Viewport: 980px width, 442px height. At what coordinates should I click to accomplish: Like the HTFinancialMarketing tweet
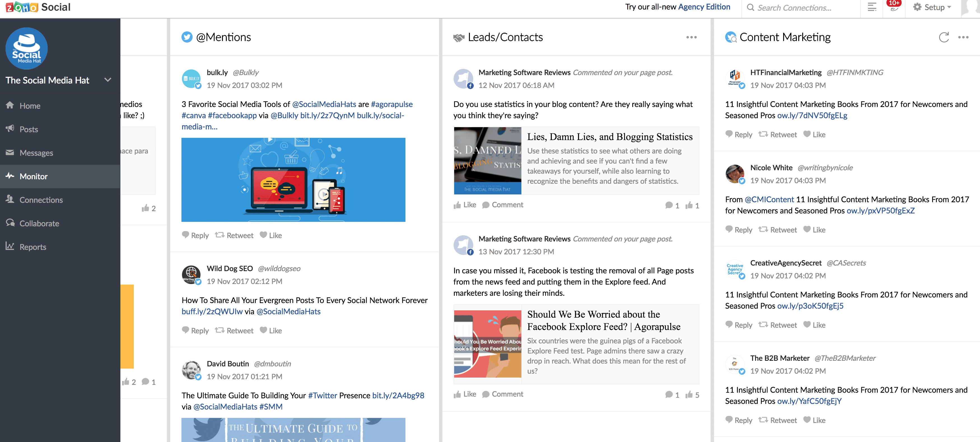click(814, 134)
